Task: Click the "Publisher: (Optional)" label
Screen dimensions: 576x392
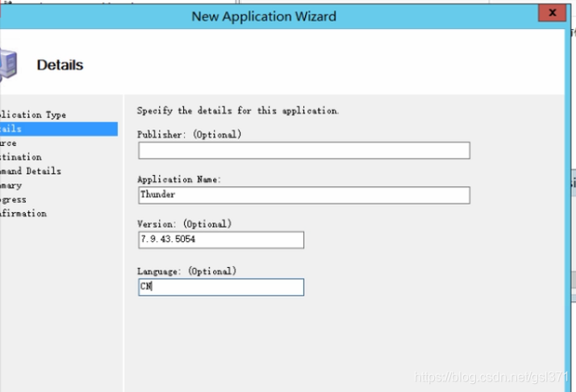Action: tap(190, 135)
